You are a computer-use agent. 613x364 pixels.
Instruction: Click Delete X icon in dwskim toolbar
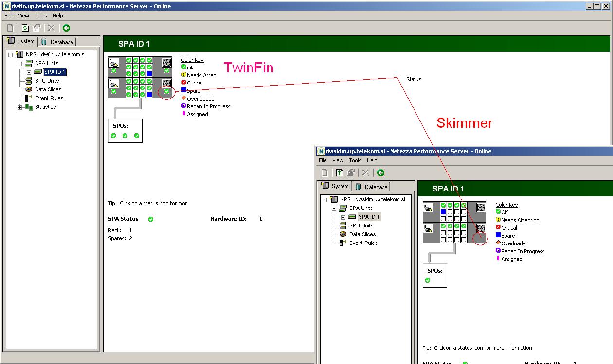pos(365,173)
